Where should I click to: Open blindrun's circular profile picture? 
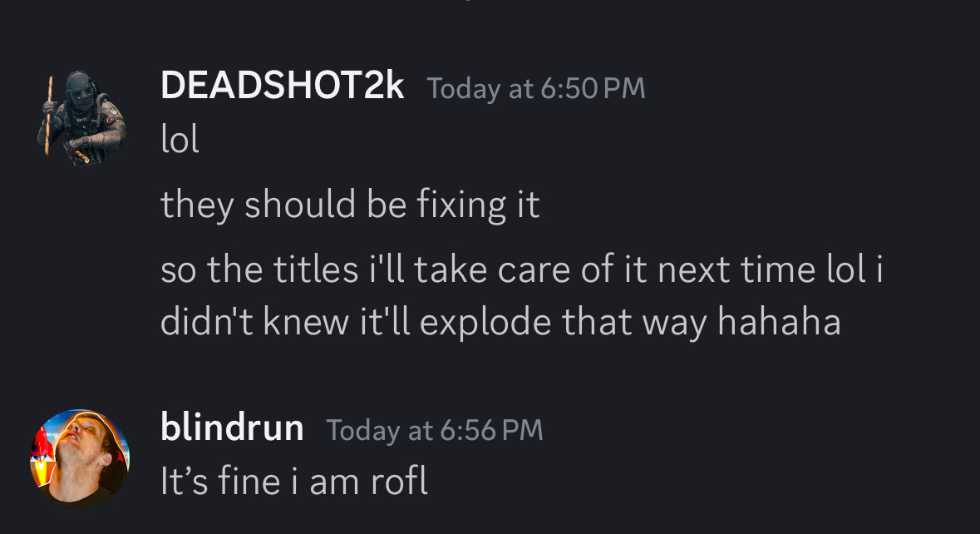80,458
